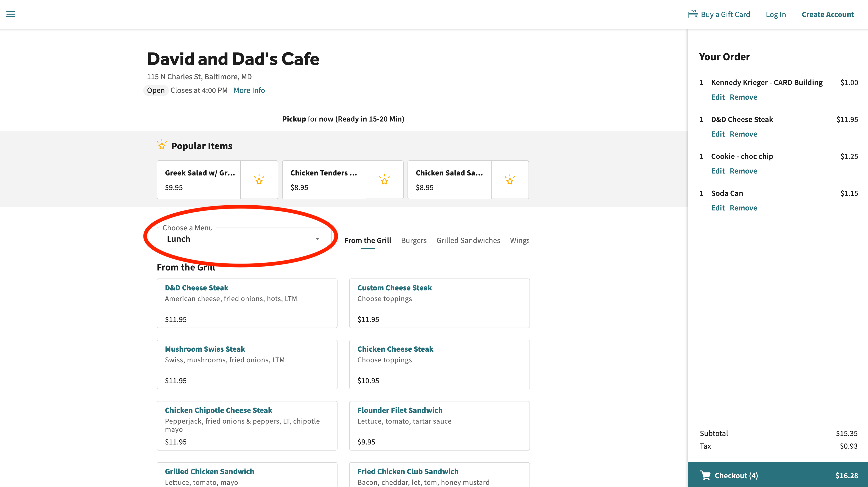Favorite the Greek Salad popular item star

(x=259, y=180)
